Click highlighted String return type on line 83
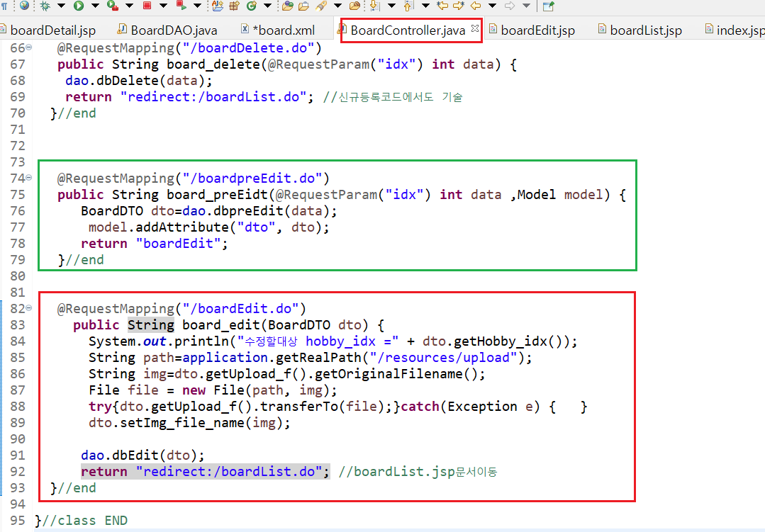Screen dimensions: 765x532 (151, 324)
